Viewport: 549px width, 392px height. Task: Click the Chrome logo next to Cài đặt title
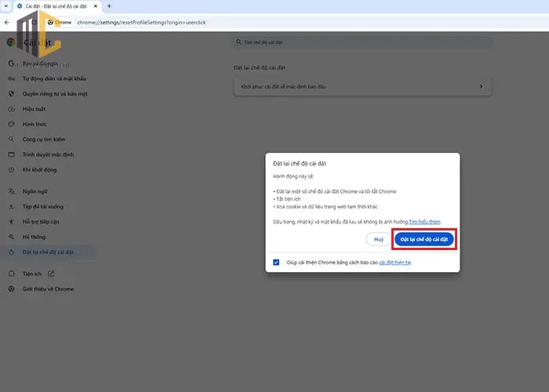[11, 42]
